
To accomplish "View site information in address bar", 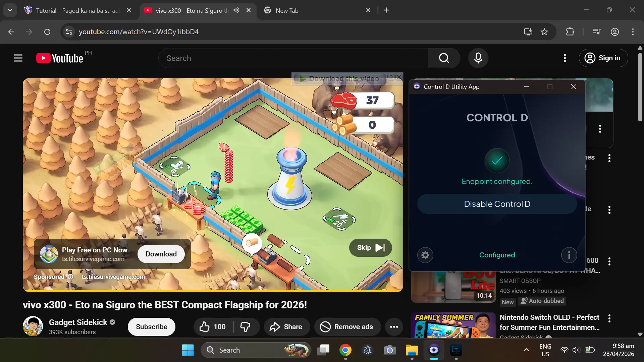I will click(x=69, y=32).
